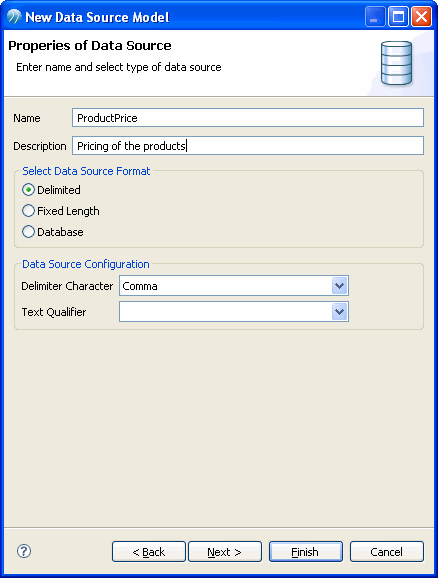Focus the Description text field
The height and width of the screenshot is (578, 438).
pyautogui.click(x=248, y=146)
